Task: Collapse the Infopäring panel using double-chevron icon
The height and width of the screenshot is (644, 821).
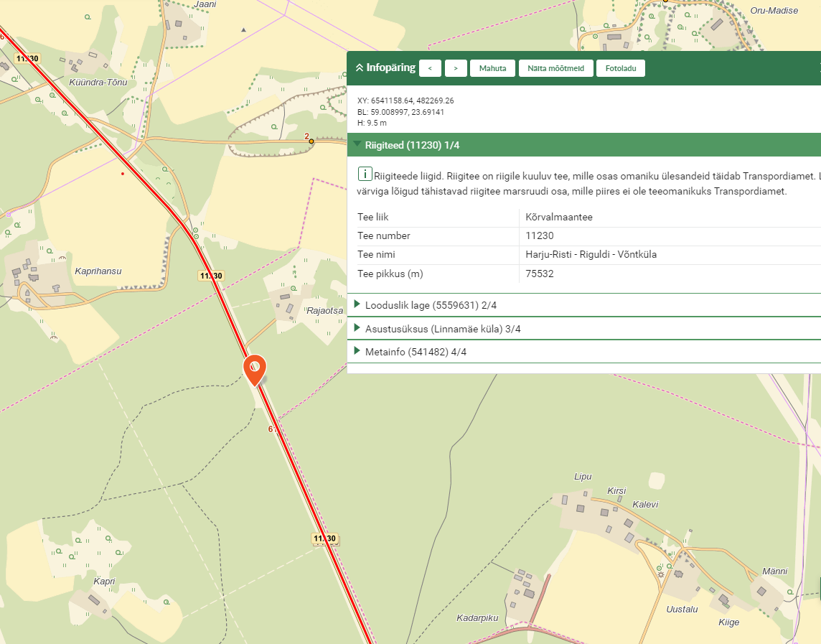Action: coord(360,68)
